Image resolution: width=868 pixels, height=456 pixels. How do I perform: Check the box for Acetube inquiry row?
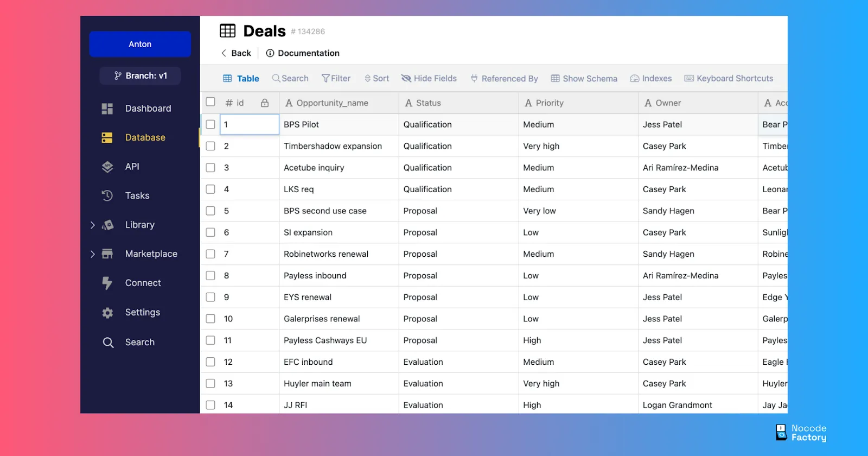pyautogui.click(x=210, y=168)
